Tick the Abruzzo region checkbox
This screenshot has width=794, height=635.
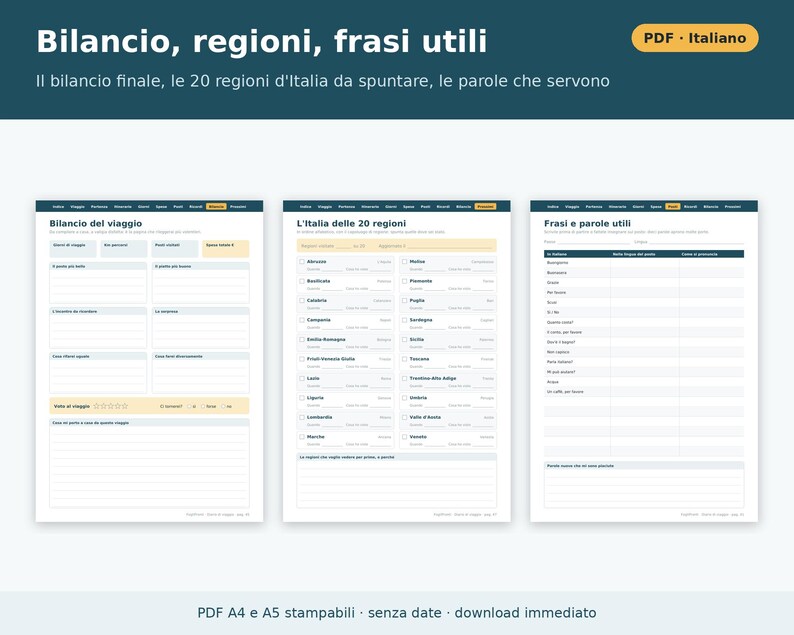[302, 262]
